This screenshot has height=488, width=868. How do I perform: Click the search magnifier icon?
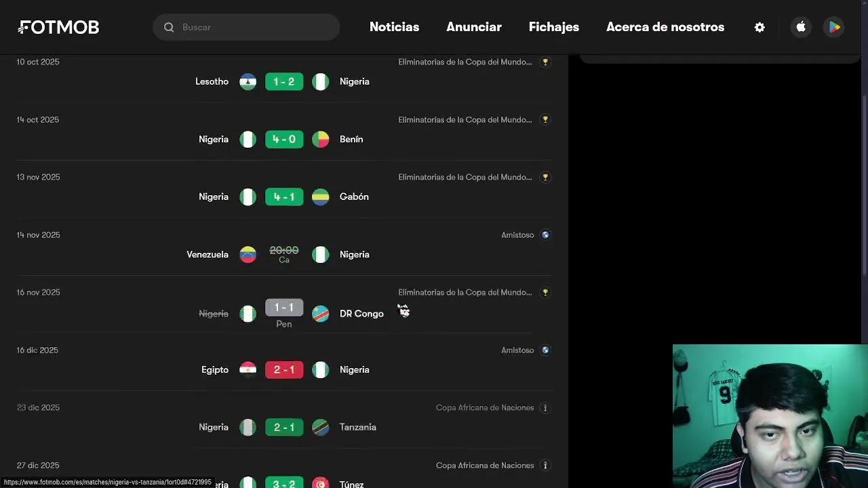(169, 27)
